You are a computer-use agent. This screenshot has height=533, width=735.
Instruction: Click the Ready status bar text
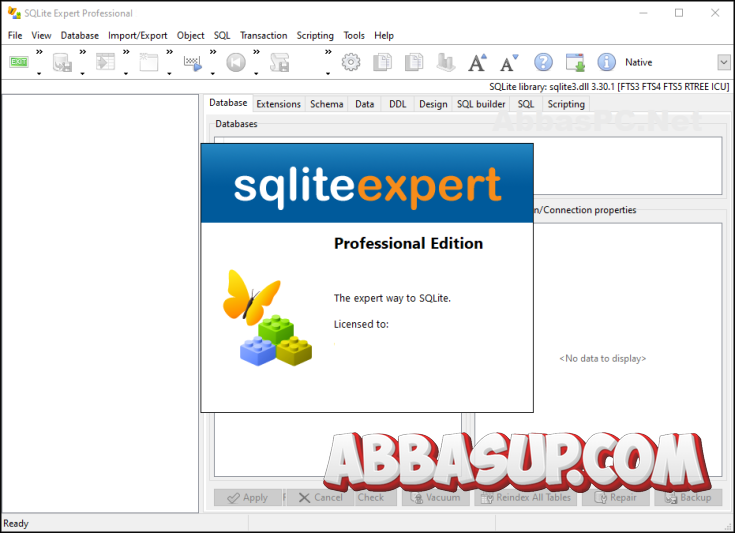[x=16, y=523]
